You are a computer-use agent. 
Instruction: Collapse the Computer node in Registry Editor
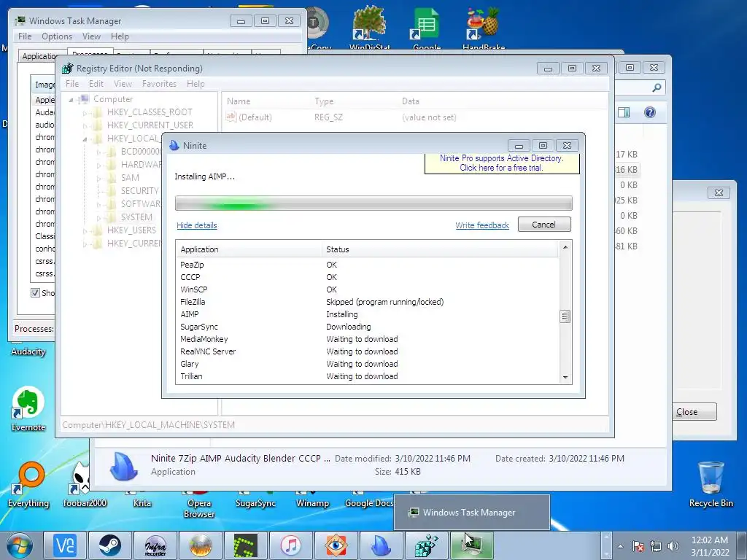(71, 99)
